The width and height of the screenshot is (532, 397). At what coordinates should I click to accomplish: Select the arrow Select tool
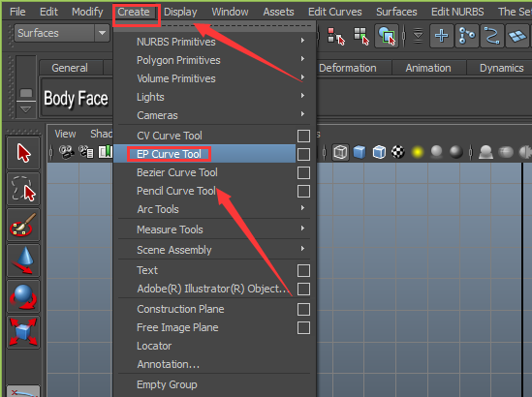pyautogui.click(x=23, y=153)
